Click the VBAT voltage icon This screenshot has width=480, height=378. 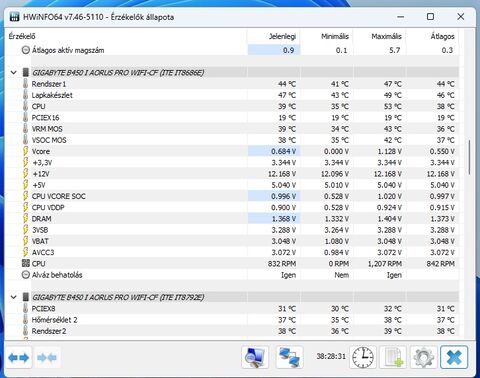pyautogui.click(x=25, y=241)
